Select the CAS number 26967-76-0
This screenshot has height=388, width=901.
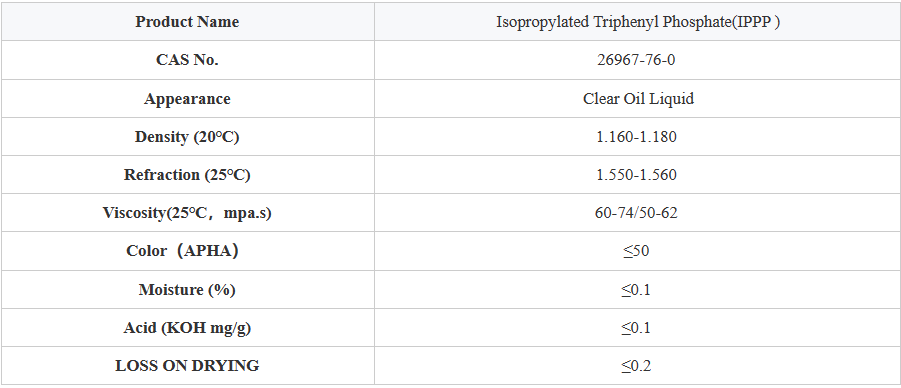[636, 60]
